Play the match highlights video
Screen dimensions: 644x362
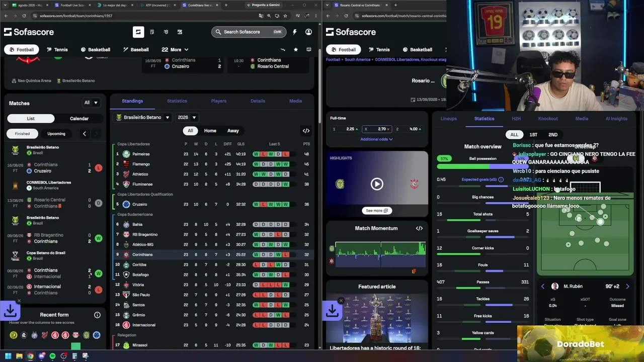tap(377, 184)
